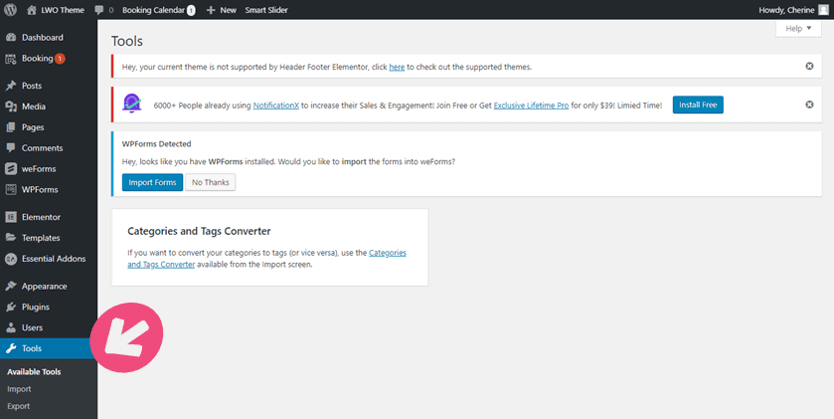Open the Exclusive Lifetime Pro link
Image resolution: width=834 pixels, height=419 pixels.
click(x=531, y=105)
